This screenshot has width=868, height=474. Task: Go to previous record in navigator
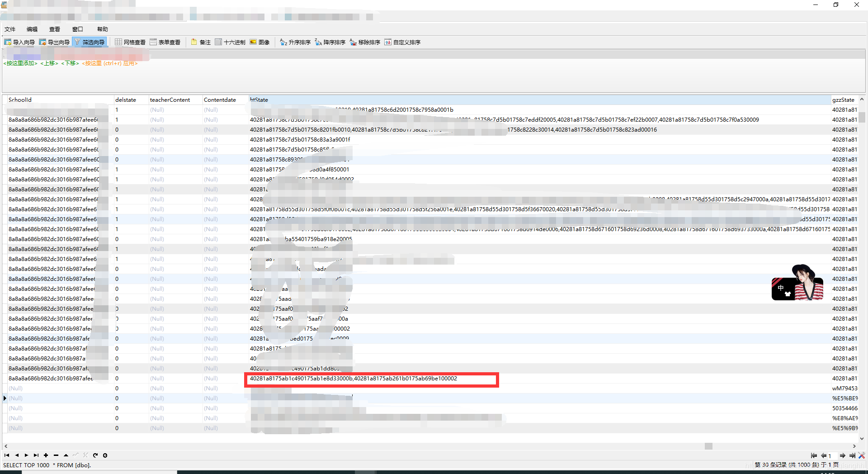(x=17, y=455)
